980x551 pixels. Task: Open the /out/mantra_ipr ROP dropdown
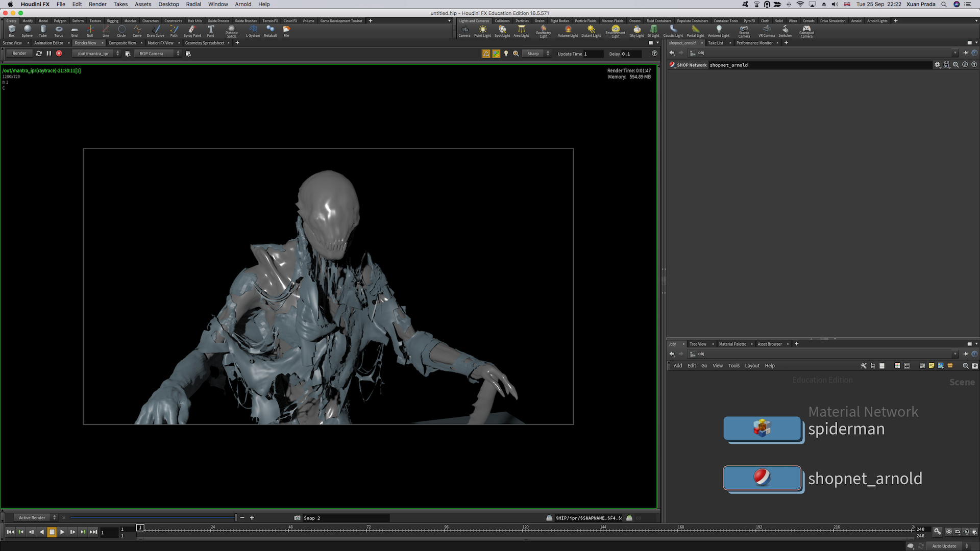tap(96, 54)
